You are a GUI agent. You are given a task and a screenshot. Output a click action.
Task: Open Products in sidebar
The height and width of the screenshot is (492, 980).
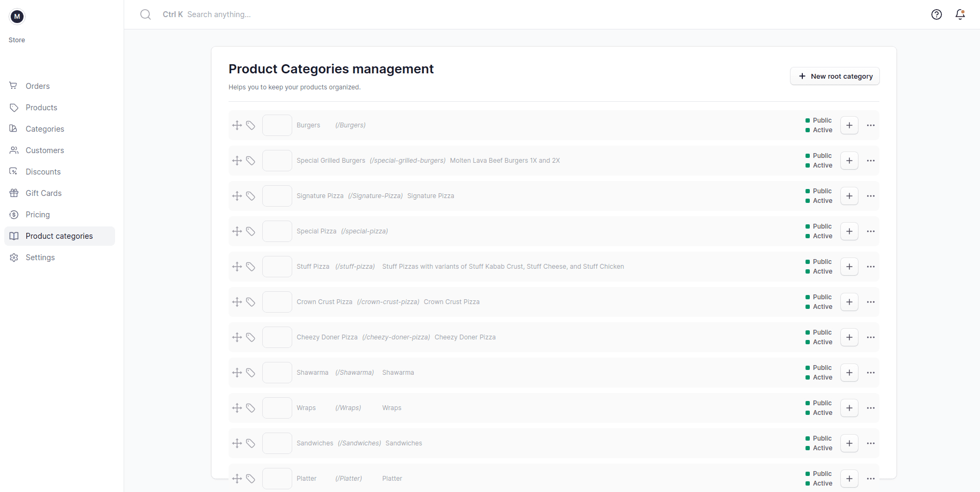[59, 108]
